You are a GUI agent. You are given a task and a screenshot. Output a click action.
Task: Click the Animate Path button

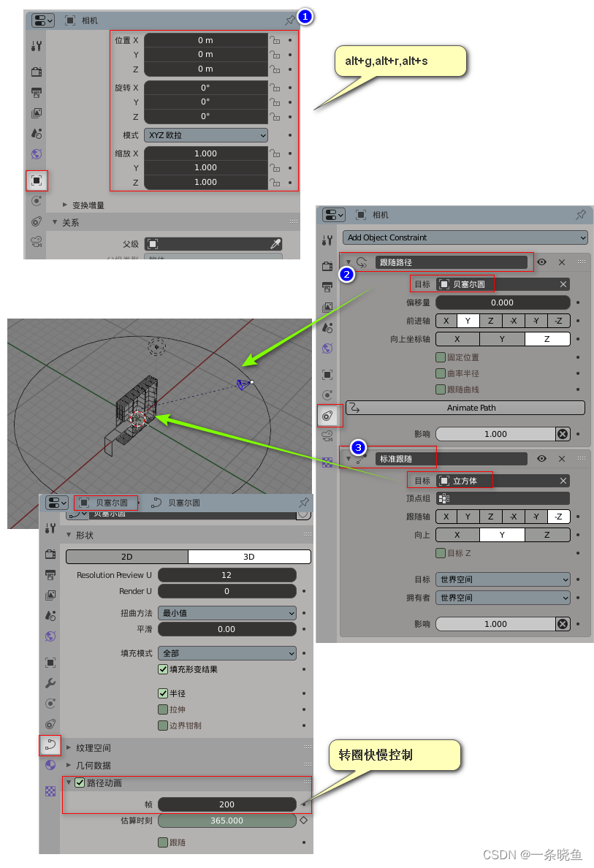[465, 408]
